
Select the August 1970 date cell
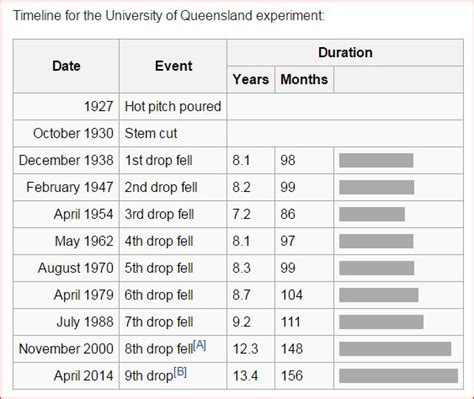(66, 268)
